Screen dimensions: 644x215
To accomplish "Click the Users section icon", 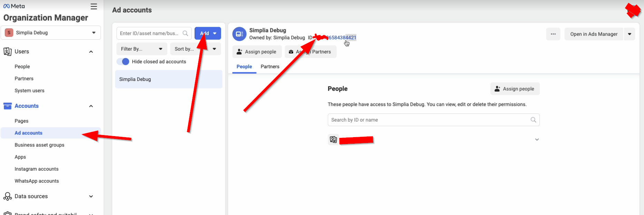I will coord(7,51).
